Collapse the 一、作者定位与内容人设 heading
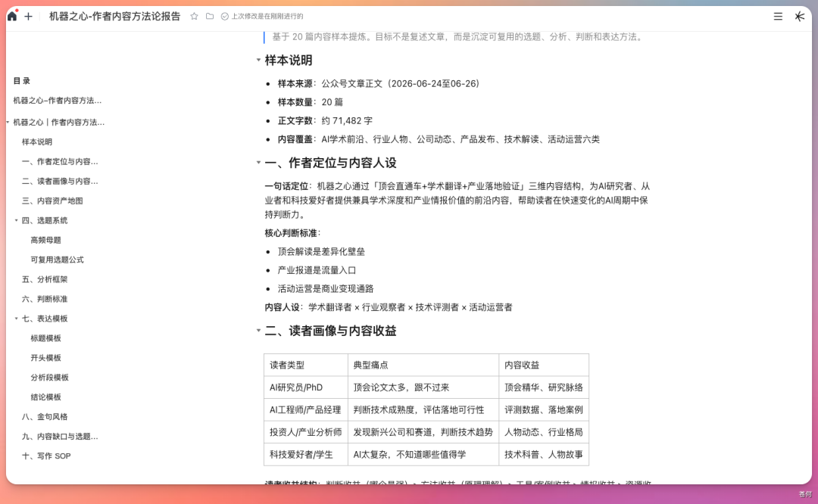The width and height of the screenshot is (818, 504). [x=258, y=163]
